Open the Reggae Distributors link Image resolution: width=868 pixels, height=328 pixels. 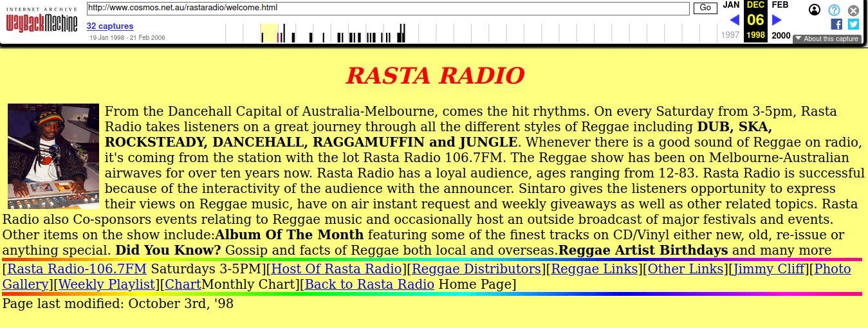477,269
